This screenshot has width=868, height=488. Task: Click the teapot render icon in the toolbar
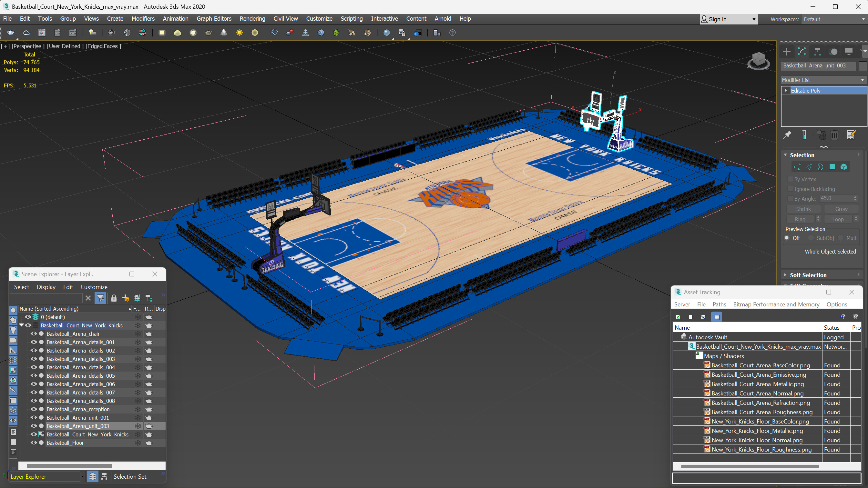coord(11,33)
